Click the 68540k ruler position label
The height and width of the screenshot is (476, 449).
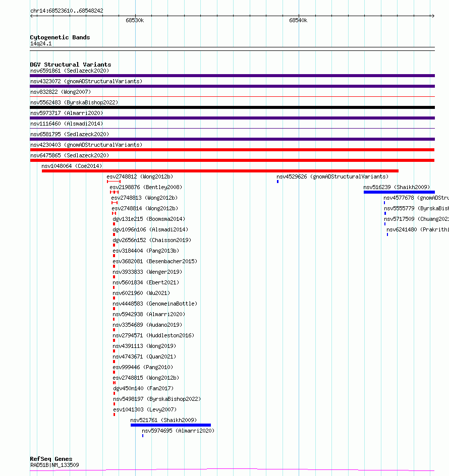(x=298, y=20)
